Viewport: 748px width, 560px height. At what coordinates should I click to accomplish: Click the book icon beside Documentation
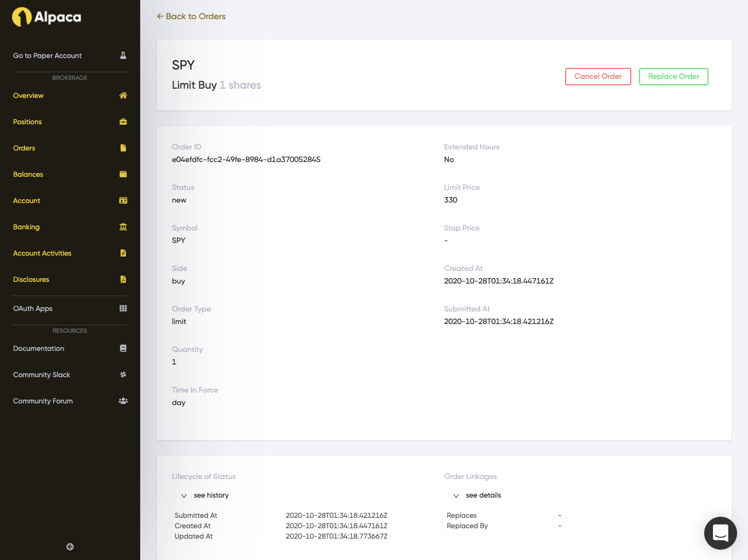click(x=123, y=348)
